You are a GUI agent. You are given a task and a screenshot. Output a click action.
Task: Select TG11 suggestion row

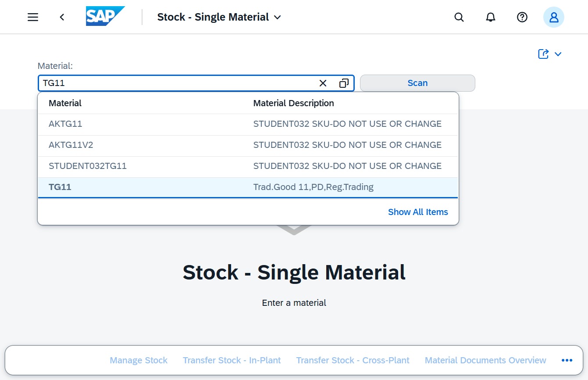248,187
